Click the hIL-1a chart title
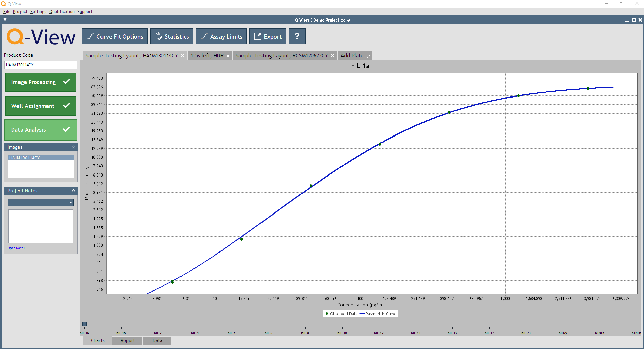This screenshot has height=349, width=644. point(360,66)
